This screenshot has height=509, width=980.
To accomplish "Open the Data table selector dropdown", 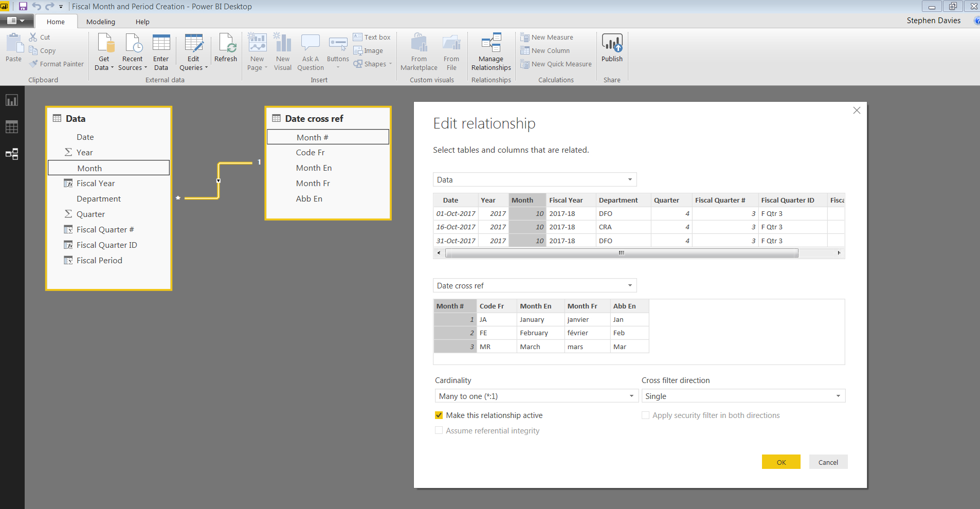I will (x=535, y=179).
